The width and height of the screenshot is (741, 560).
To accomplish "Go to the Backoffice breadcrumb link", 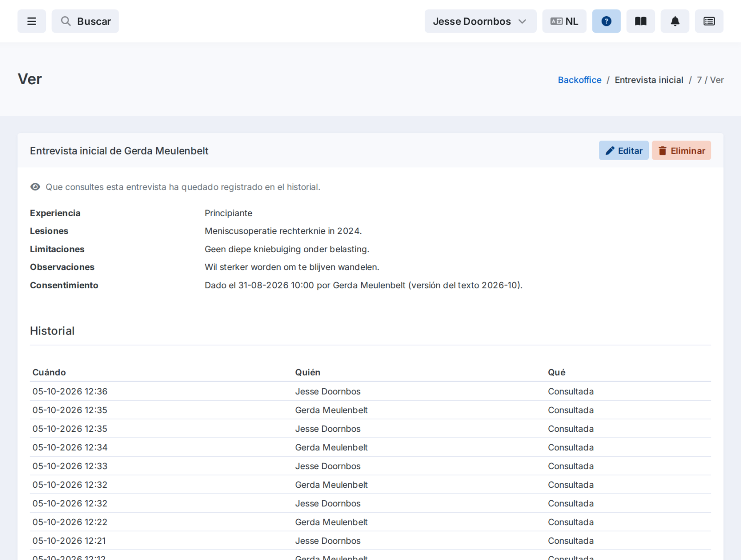I will coord(579,80).
